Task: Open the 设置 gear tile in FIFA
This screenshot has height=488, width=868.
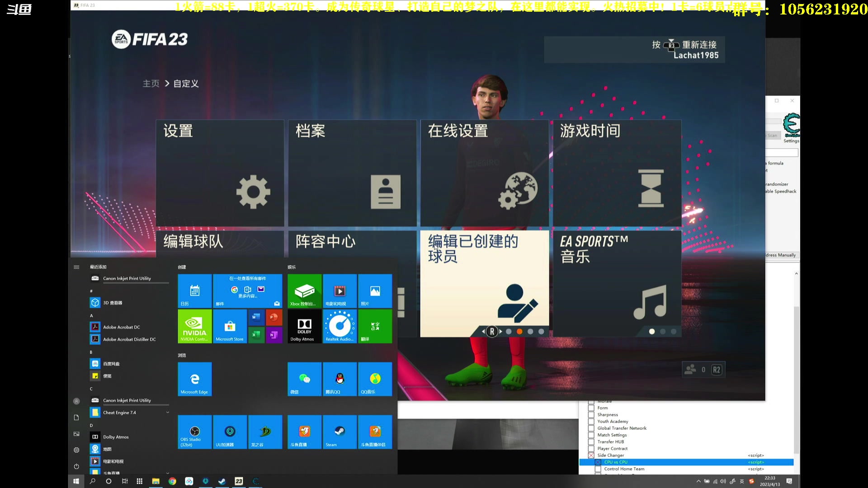Action: [220, 173]
